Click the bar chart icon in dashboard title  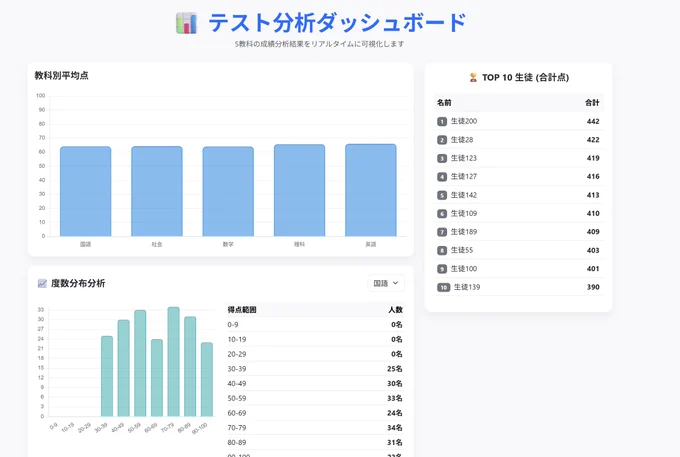186,23
